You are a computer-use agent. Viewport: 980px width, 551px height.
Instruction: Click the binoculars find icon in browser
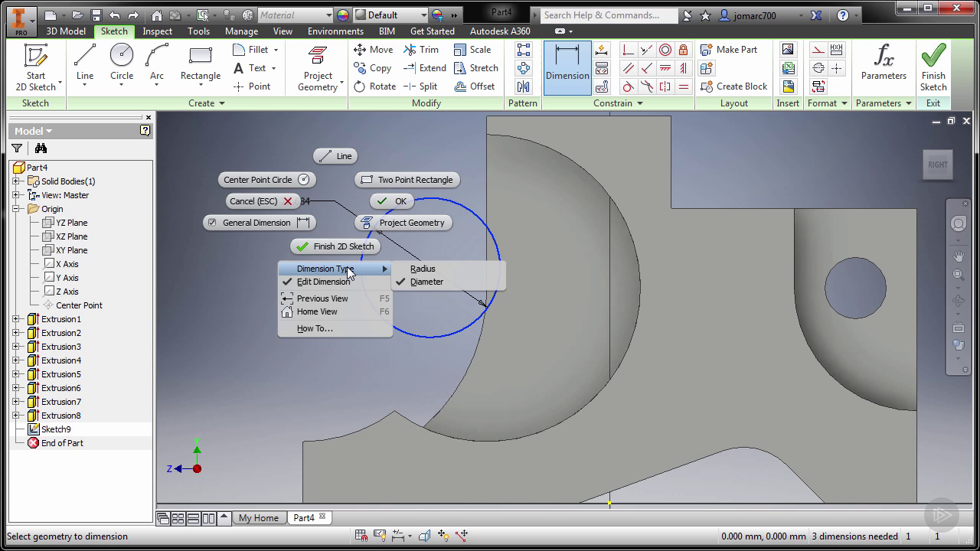41,148
